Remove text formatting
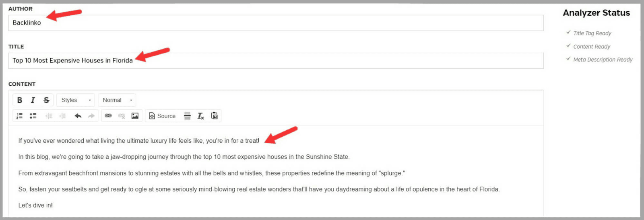Viewport: 644px width, 220px height. click(200, 116)
